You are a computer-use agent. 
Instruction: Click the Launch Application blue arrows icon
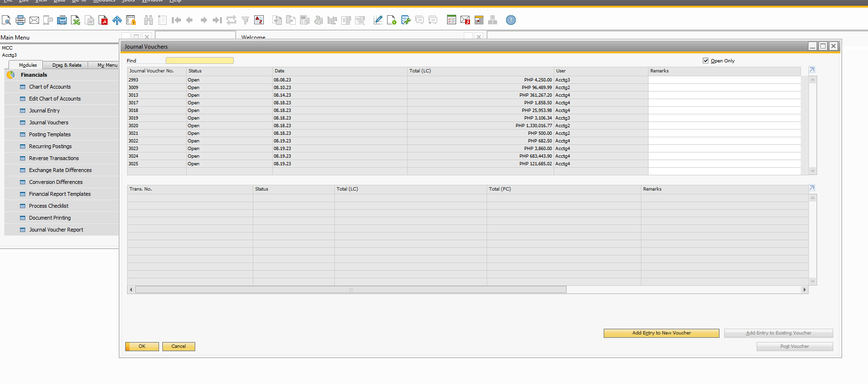[117, 20]
